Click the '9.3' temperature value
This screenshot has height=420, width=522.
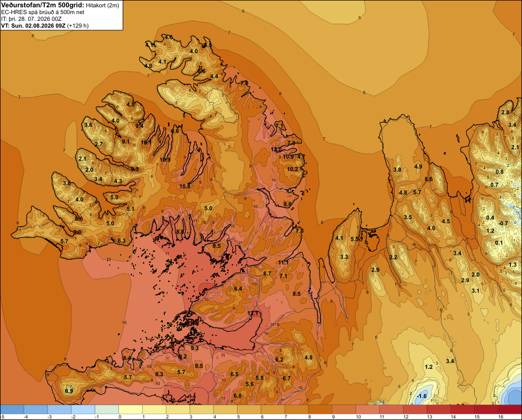pos(195,348)
